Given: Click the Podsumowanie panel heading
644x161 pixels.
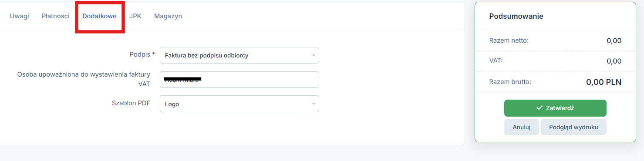Looking at the screenshot, I should tap(516, 16).
